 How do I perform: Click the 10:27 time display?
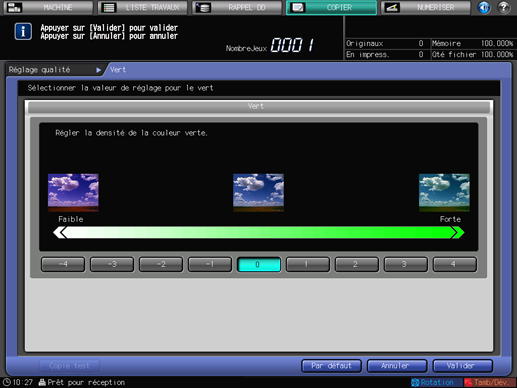coord(23,382)
